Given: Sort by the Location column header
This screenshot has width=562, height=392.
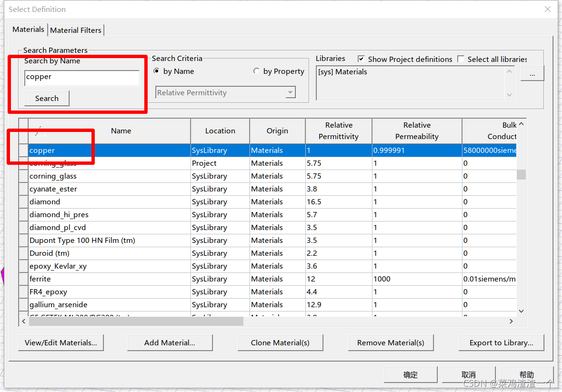Looking at the screenshot, I should click(x=220, y=131).
